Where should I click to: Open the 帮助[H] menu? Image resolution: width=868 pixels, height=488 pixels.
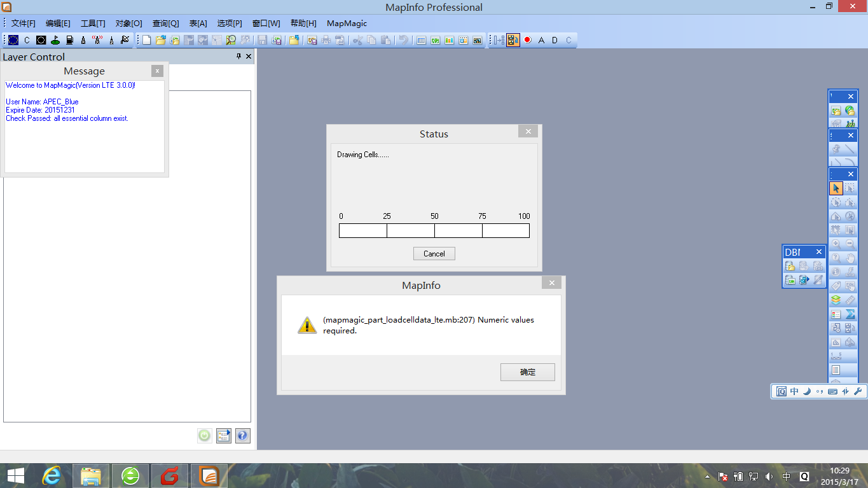click(x=303, y=24)
